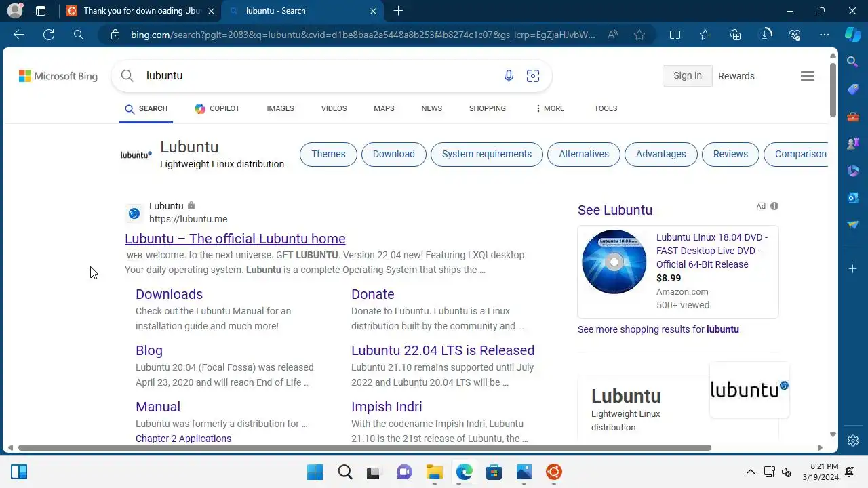Open new tab with plus button

tap(398, 11)
